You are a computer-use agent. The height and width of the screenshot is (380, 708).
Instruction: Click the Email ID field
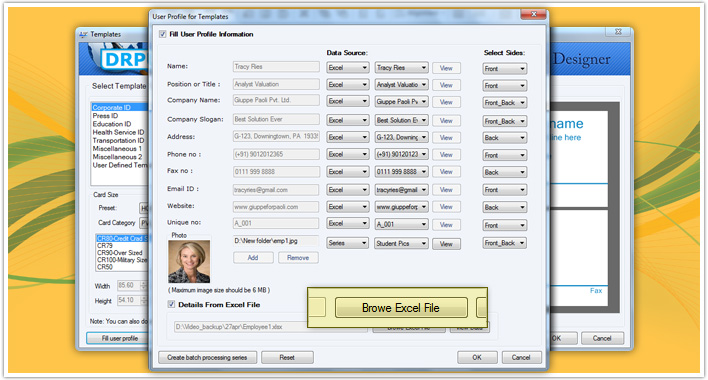click(276, 190)
